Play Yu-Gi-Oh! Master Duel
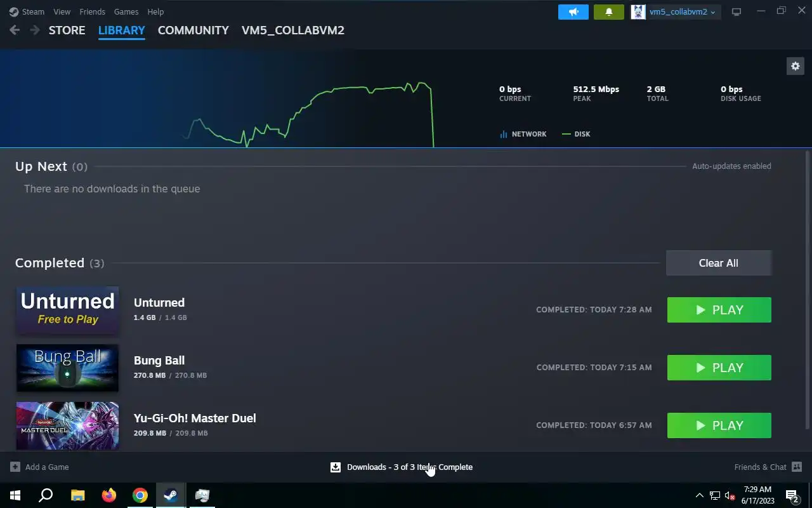The image size is (812, 508). [719, 425]
